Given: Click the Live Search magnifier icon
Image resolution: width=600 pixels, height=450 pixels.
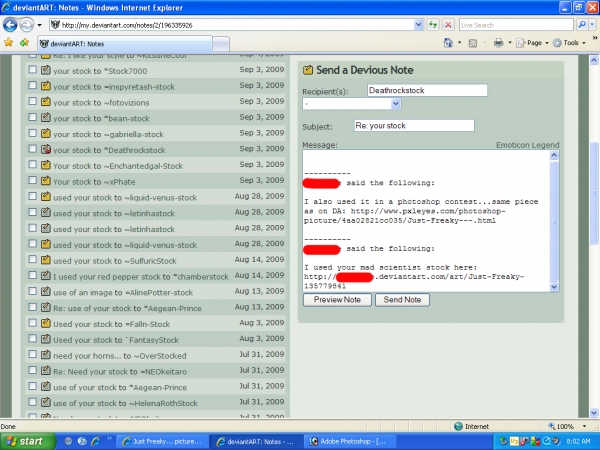Looking at the screenshot, I should (582, 25).
